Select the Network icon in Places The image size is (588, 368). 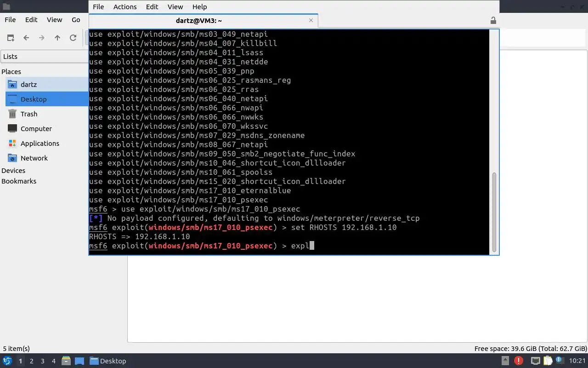(12, 158)
